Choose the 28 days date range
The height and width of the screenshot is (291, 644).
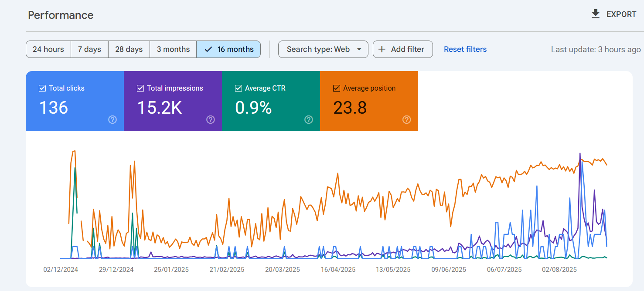(129, 49)
